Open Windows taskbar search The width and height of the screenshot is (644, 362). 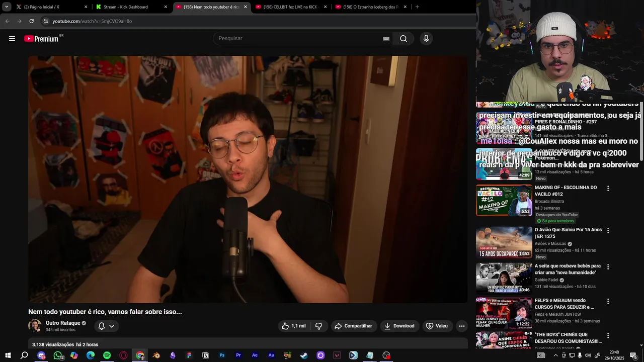pyautogui.click(x=24, y=355)
